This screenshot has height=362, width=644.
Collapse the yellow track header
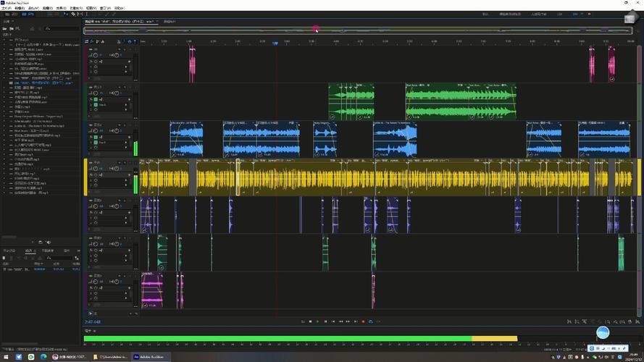tap(91, 162)
